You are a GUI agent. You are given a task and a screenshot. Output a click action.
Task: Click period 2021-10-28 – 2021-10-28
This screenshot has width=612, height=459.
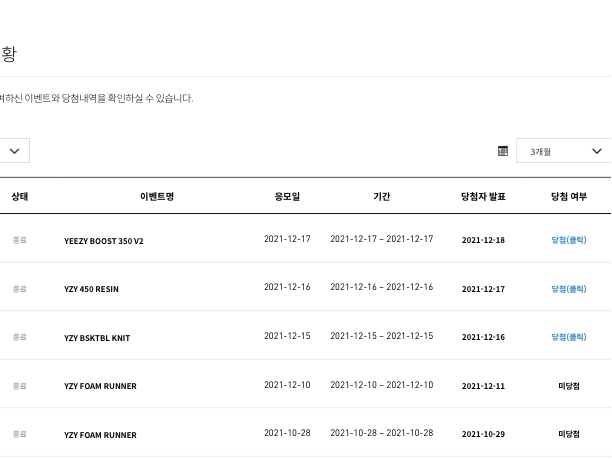point(382,433)
